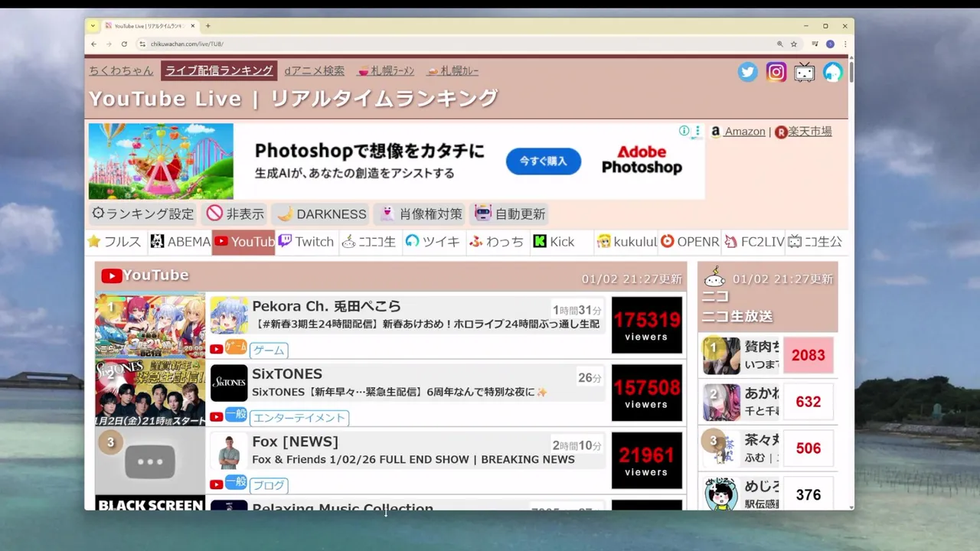Switch to Kick platform tab
980x551 pixels.
562,242
